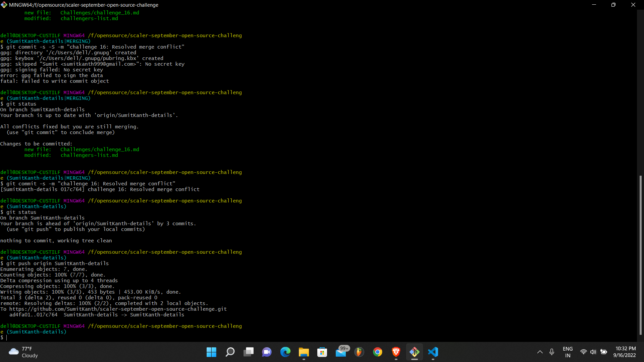This screenshot has height=362, width=644.
Task: Open Microsoft Store from the taskbar
Action: click(322, 352)
